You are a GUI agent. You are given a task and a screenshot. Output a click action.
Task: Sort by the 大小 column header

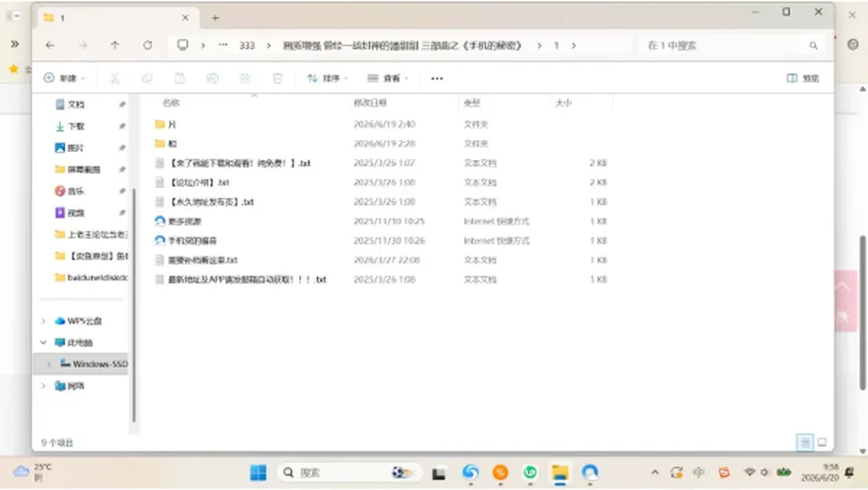pyautogui.click(x=563, y=102)
